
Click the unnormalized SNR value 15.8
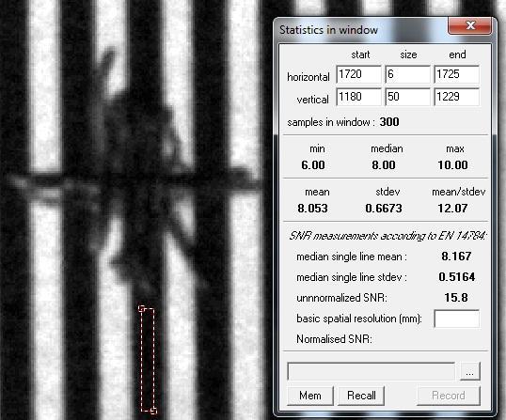point(456,298)
